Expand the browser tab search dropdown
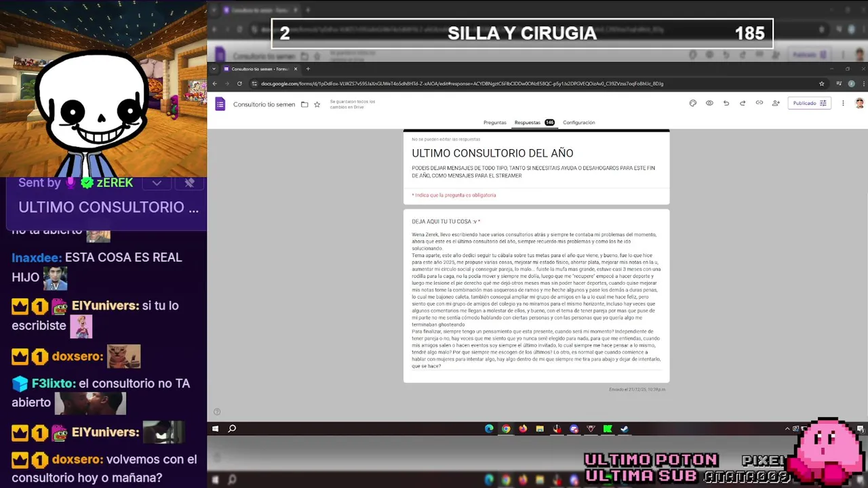The image size is (868, 488). (x=214, y=68)
